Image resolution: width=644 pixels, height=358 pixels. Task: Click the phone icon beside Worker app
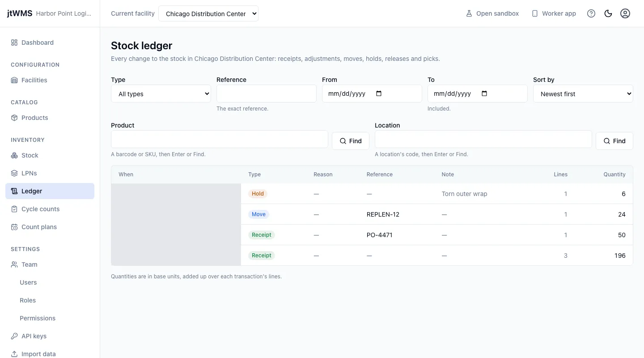click(534, 13)
